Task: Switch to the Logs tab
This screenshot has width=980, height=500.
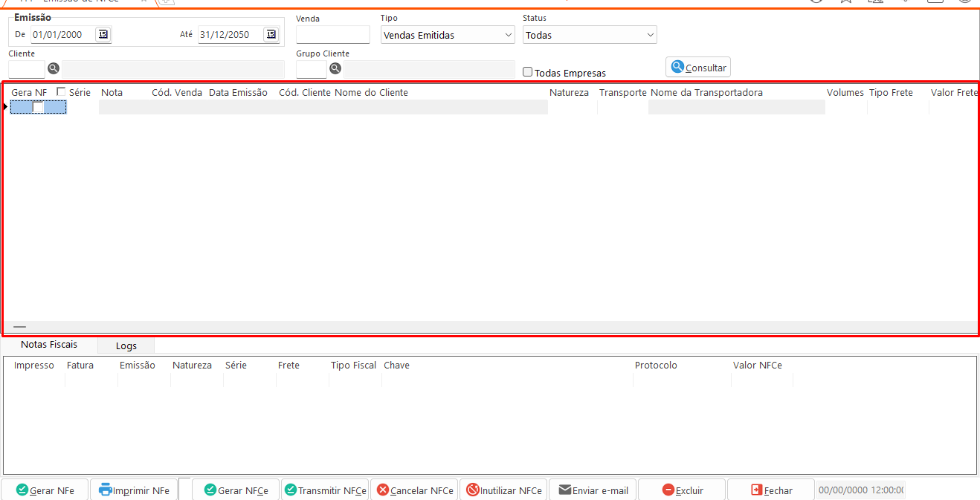Action: pos(126,345)
